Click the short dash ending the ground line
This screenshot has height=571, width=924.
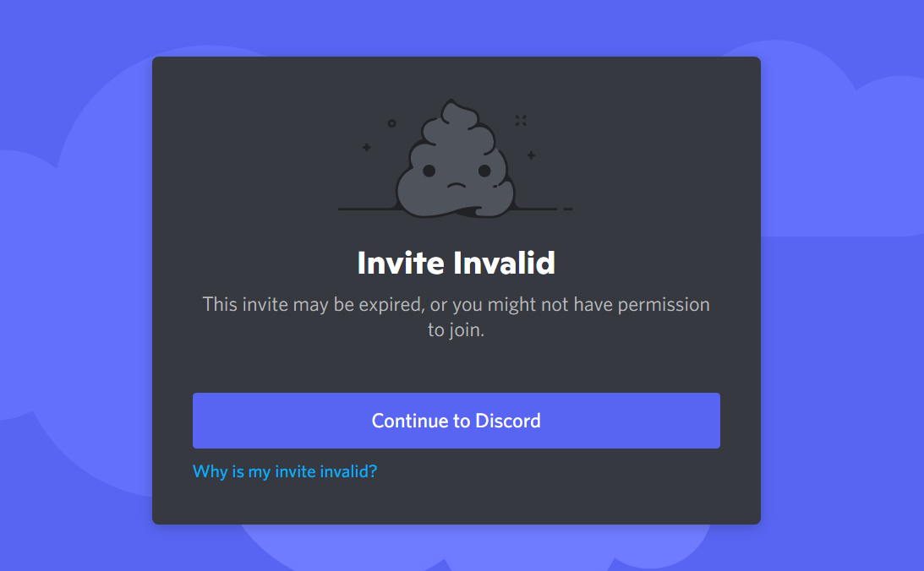pos(568,209)
